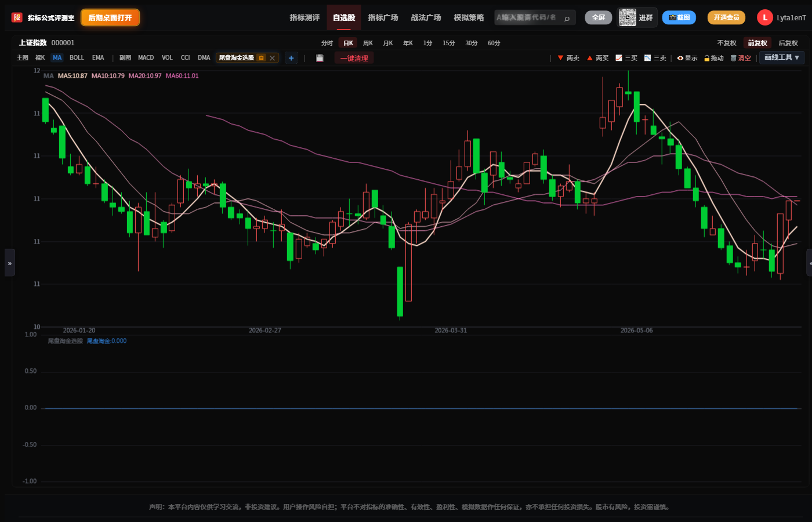Viewport: 812px width, 522px height.
Task: Toggle the 显示 eye visibility
Action: point(687,58)
